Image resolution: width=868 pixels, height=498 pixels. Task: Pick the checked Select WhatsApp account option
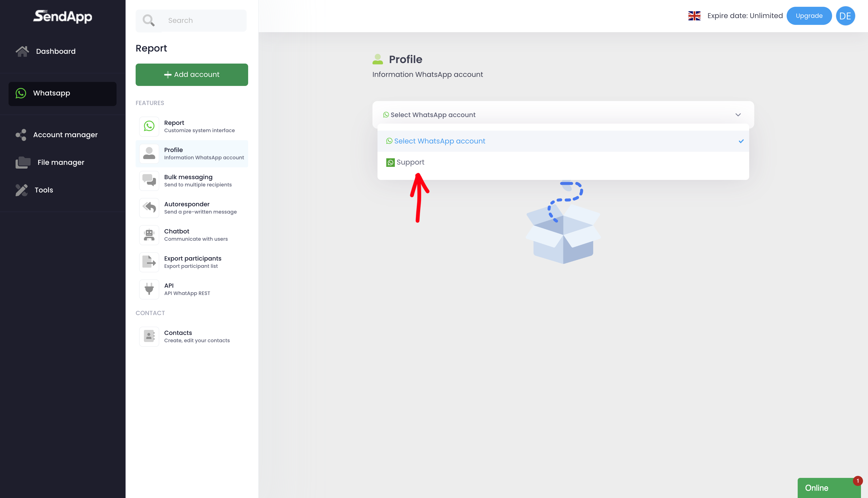coord(439,141)
